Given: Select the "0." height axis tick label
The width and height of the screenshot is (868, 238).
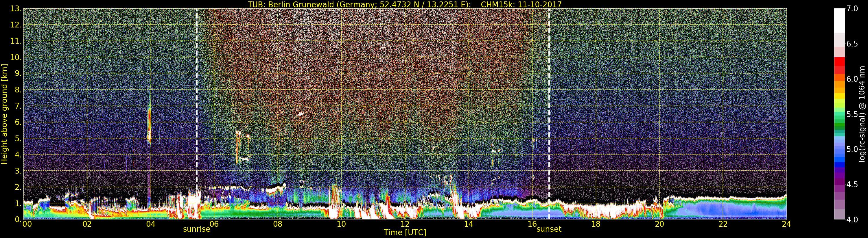Looking at the screenshot, I should (18, 219).
